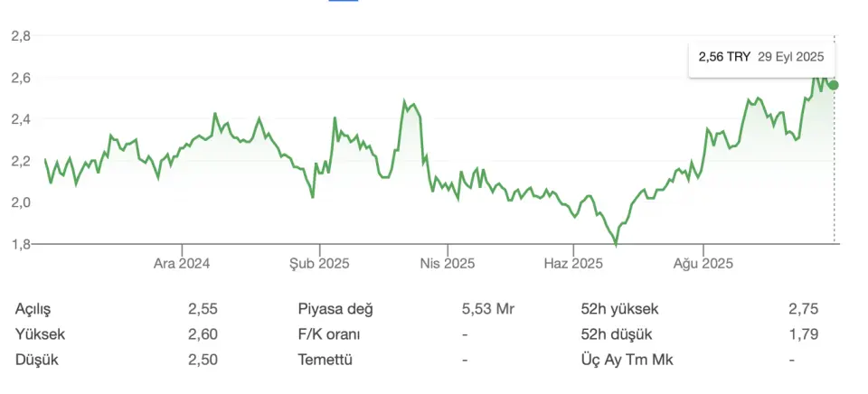The image size is (868, 394).
Task: Click the F/K oranı label
Action: pos(329,334)
